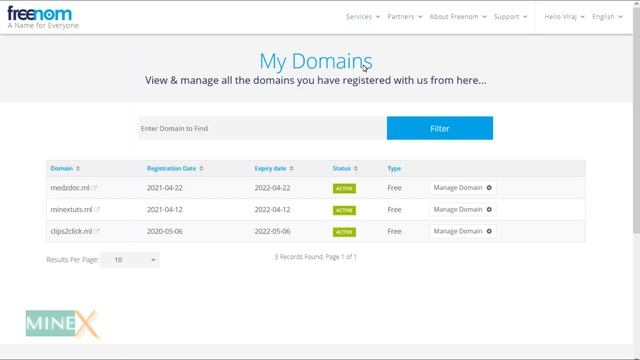This screenshot has width=640, height=360.
Task: Click the Filter button
Action: [x=440, y=128]
